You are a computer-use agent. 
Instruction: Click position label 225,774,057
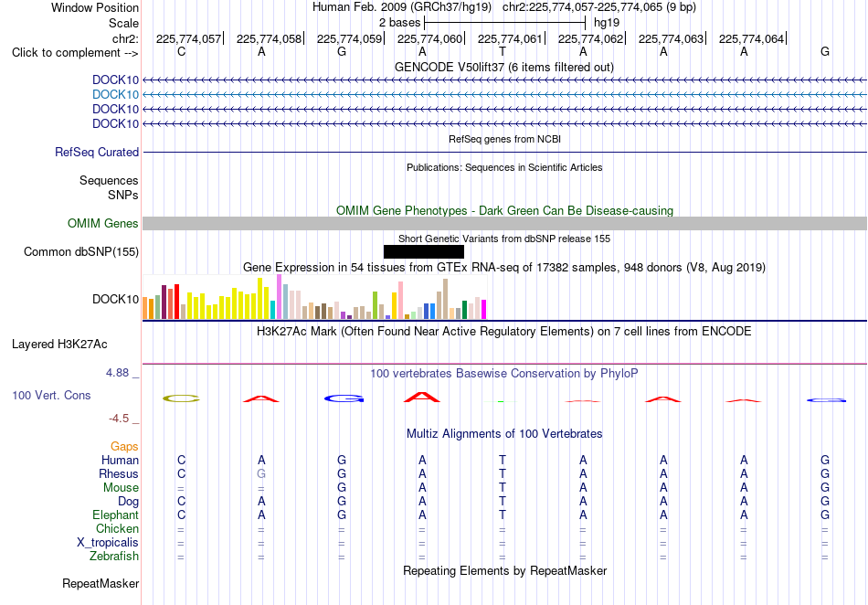click(x=188, y=38)
